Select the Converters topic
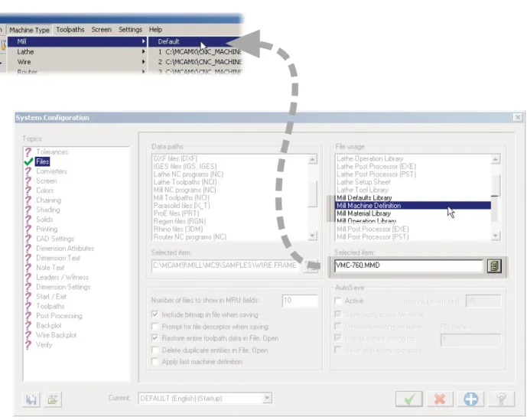The image size is (527, 420). pyautogui.click(x=51, y=171)
